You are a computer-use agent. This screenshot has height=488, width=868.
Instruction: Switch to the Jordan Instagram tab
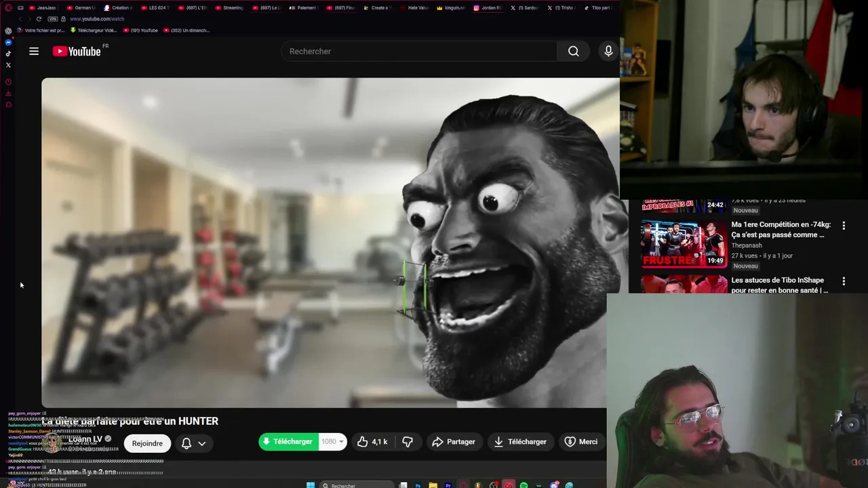pos(488,8)
